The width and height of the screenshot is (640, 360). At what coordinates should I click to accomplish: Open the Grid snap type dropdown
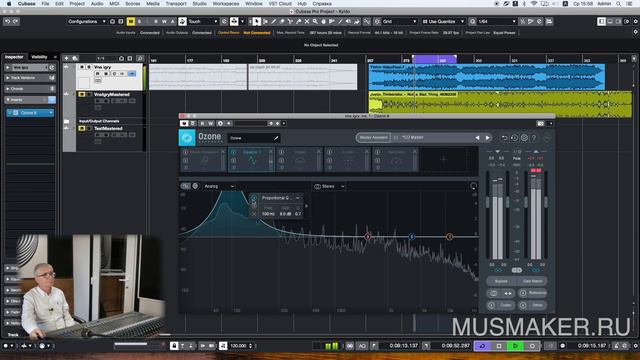(400, 21)
